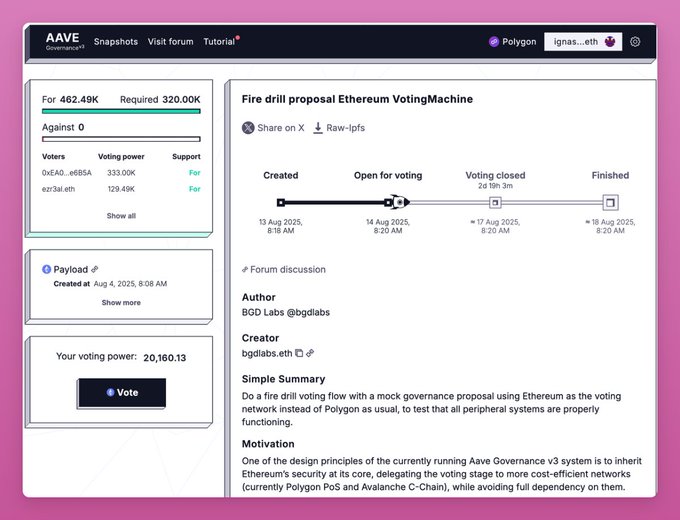Go to Visit forum in navigation

click(170, 42)
